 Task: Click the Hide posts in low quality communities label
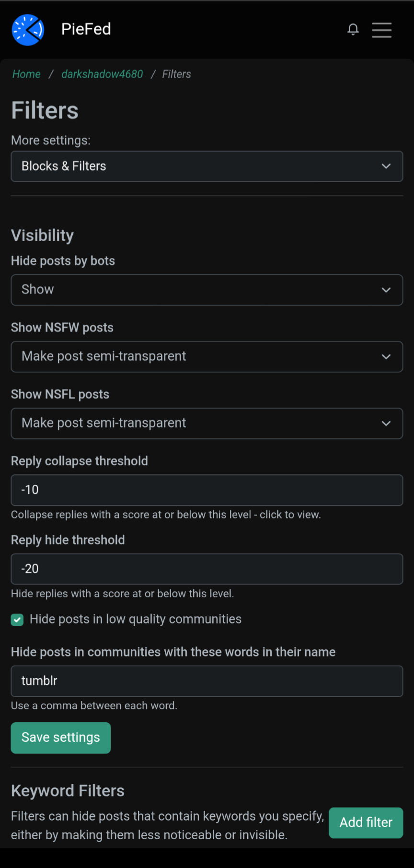coord(136,619)
